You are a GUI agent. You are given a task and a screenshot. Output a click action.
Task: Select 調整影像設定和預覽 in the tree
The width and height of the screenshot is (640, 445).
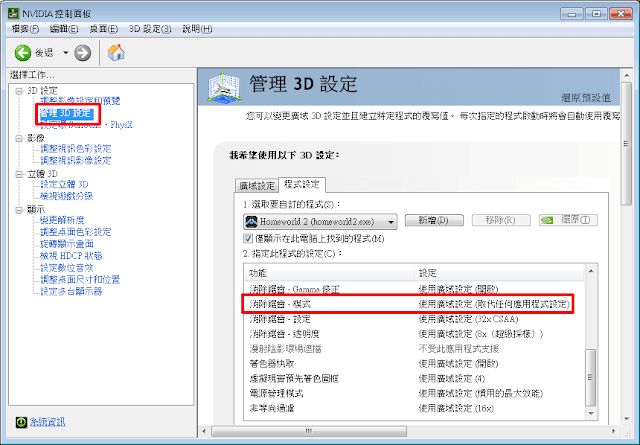pos(80,101)
